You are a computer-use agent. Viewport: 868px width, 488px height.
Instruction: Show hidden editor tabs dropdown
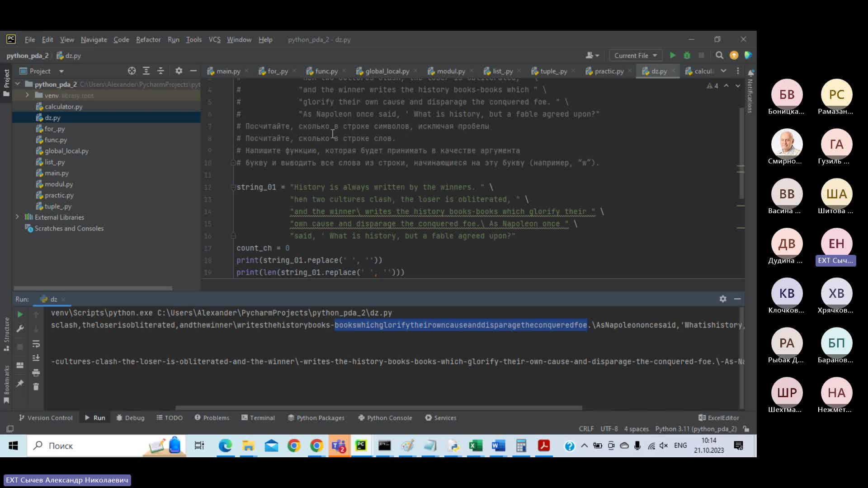point(723,71)
